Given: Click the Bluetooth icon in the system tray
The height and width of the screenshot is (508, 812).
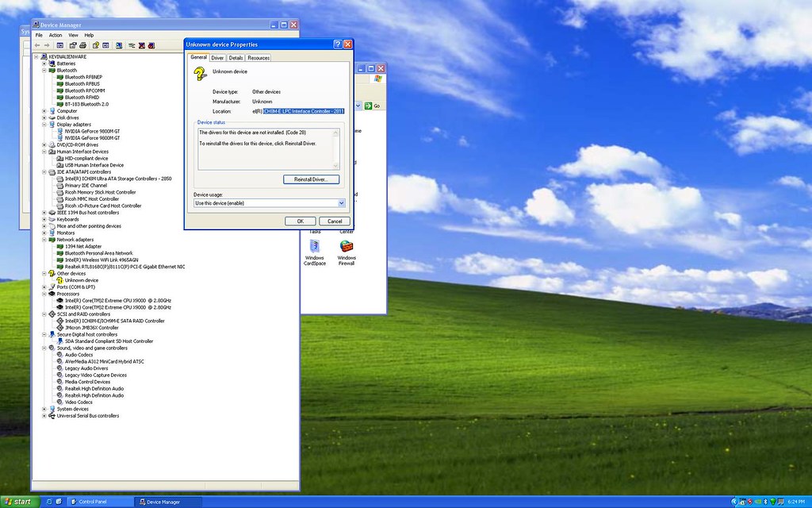Looking at the screenshot, I should (766, 502).
